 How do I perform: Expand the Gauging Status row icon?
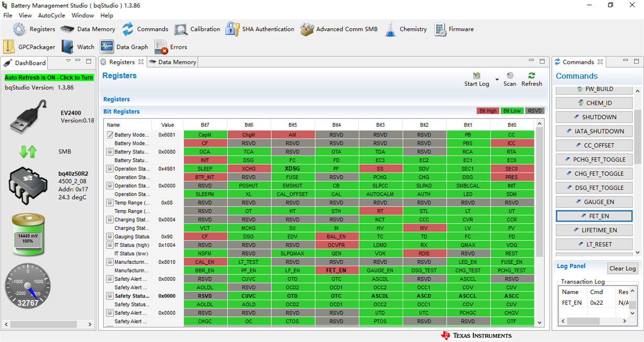110,236
